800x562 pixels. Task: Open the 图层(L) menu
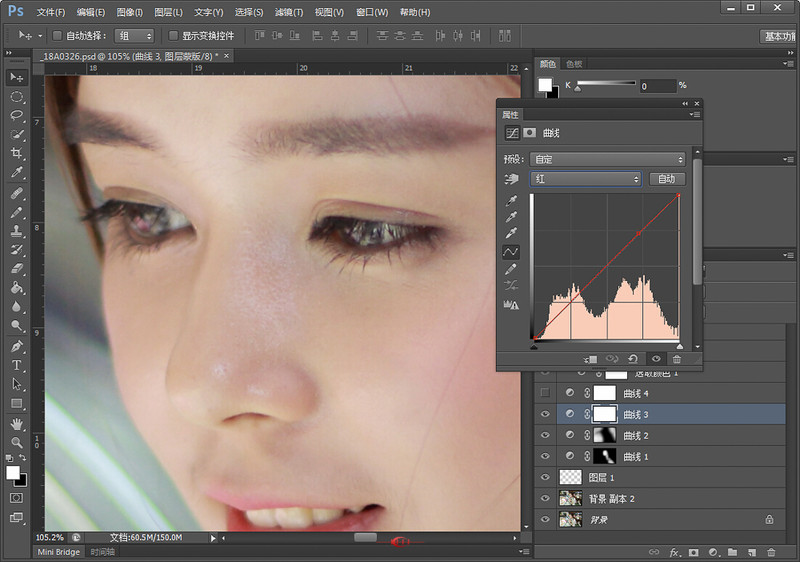(168, 12)
